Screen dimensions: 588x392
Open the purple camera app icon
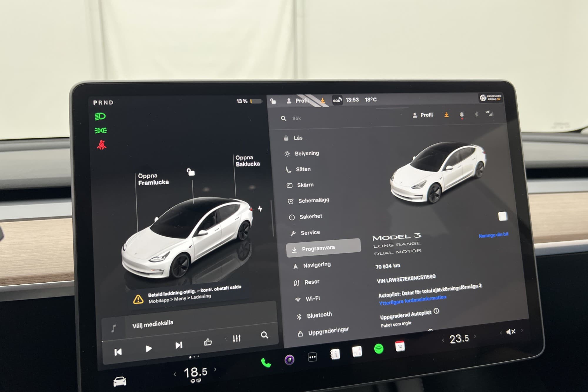click(x=289, y=360)
